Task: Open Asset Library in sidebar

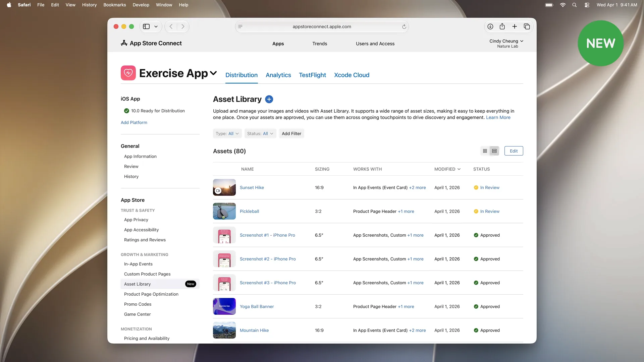Action: (160, 284)
